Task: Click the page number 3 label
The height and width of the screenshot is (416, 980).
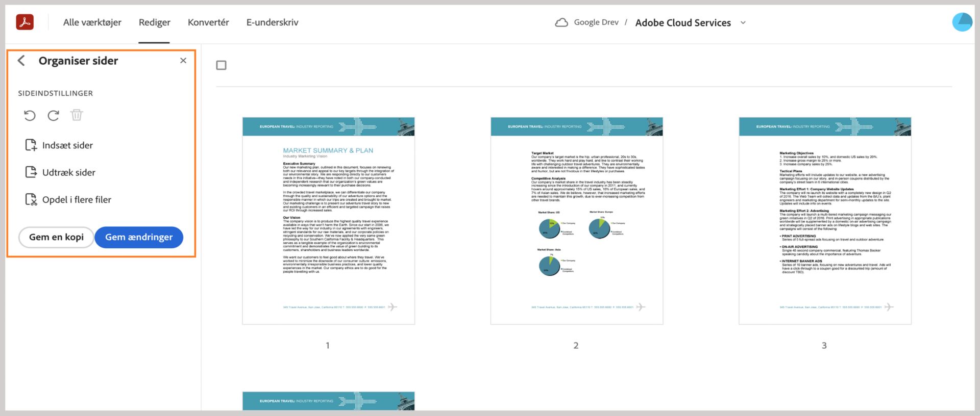Action: click(x=824, y=346)
